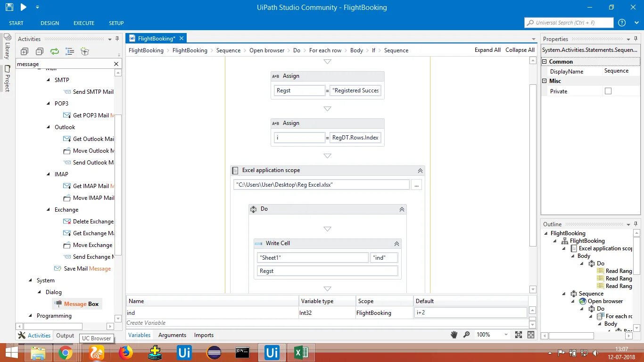Collapse the SMTP tree node
The image size is (644, 362).
[48, 80]
